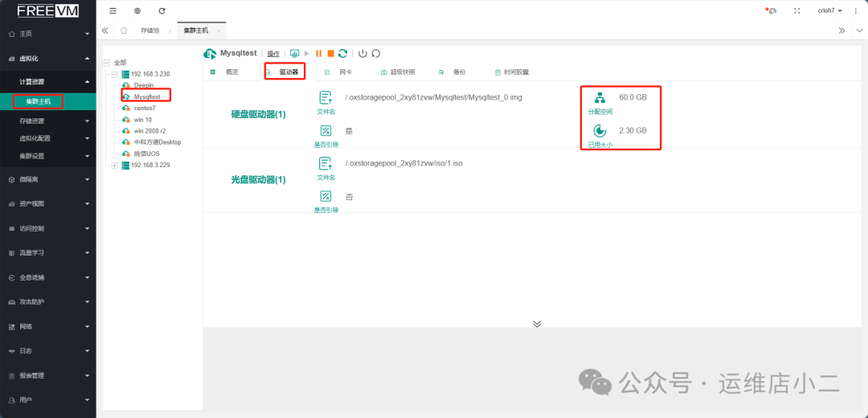Expand the 虚拟化配置 submenu

coord(48,138)
